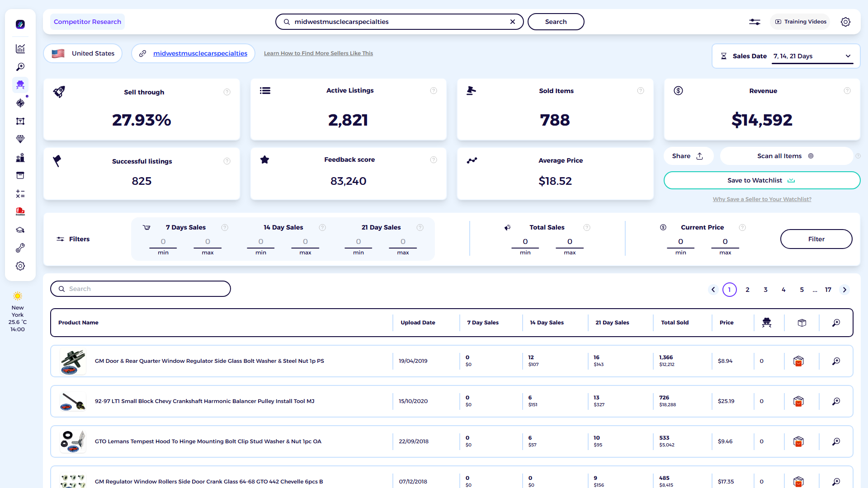Click the Active Listings help question icon
This screenshot has width=868, height=488.
pyautogui.click(x=434, y=91)
